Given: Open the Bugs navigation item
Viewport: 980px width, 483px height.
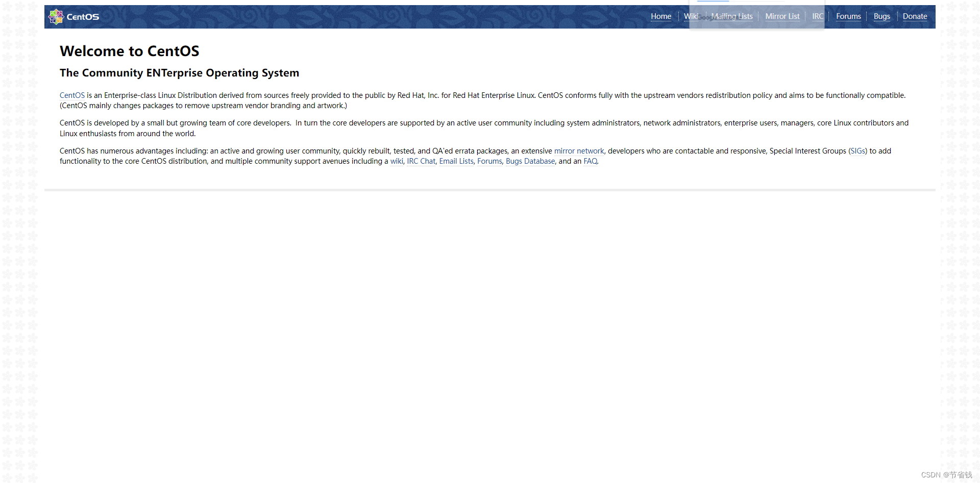Looking at the screenshot, I should coord(881,16).
